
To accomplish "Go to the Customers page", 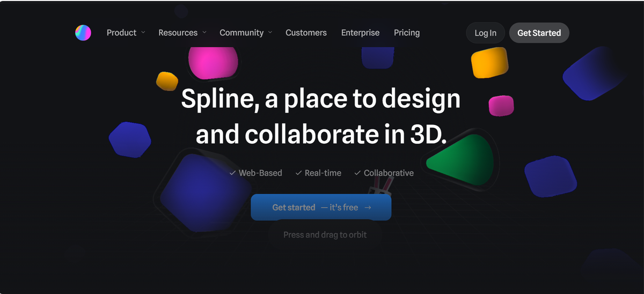I will (306, 33).
